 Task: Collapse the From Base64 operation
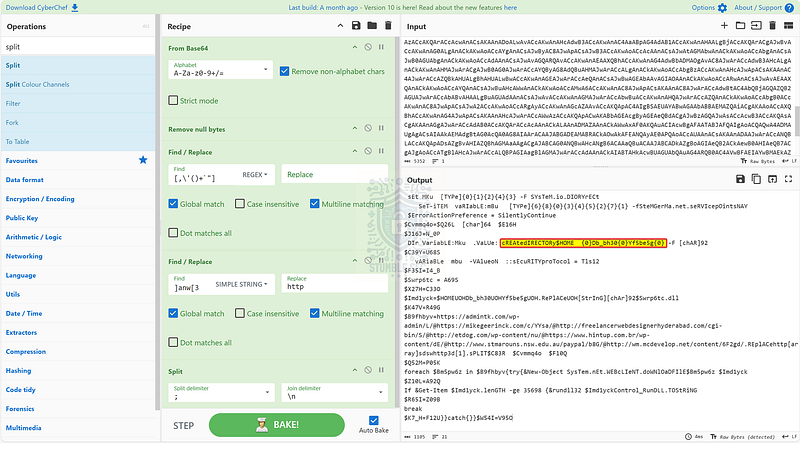[x=355, y=47]
